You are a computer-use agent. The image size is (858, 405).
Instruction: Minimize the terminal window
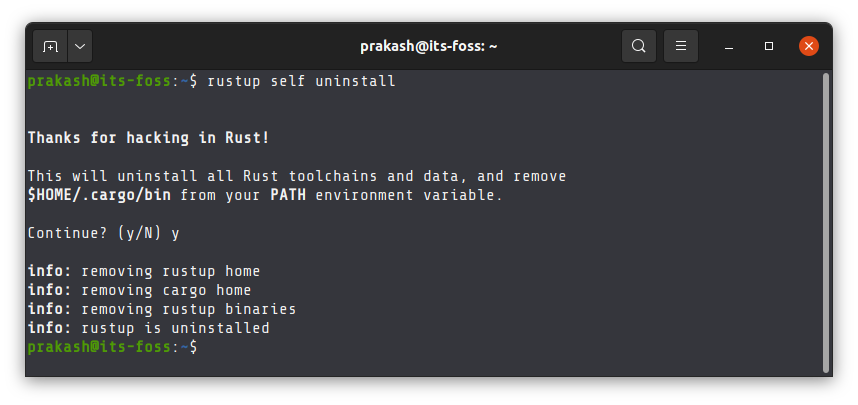point(728,47)
